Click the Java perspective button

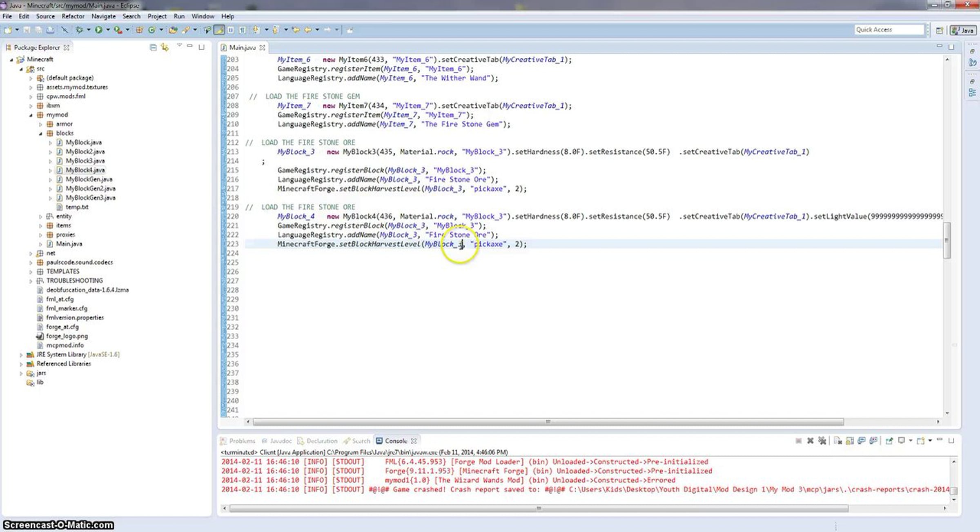coord(963,30)
